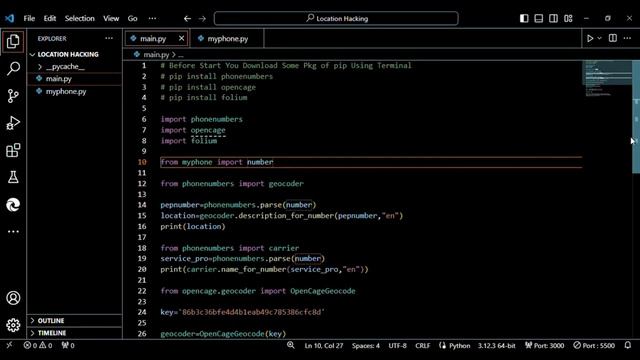Click the minimap code preview

pyautogui.click(x=607, y=78)
